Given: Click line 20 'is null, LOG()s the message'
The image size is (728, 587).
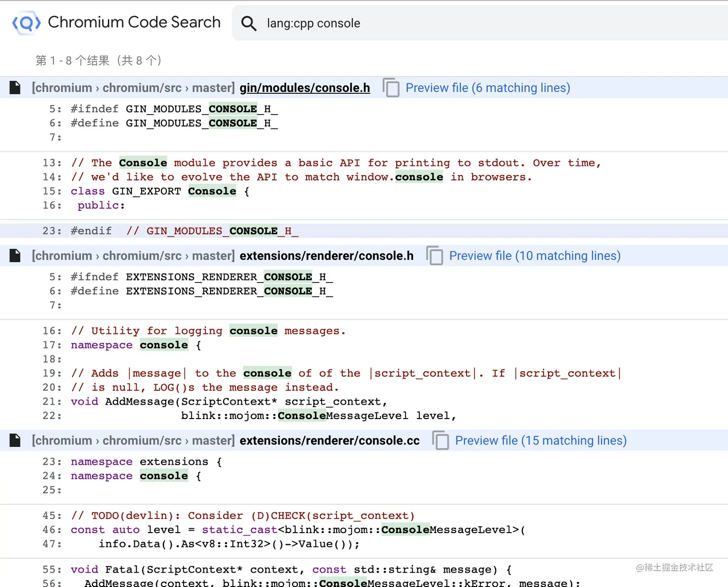Looking at the screenshot, I should point(205,387).
